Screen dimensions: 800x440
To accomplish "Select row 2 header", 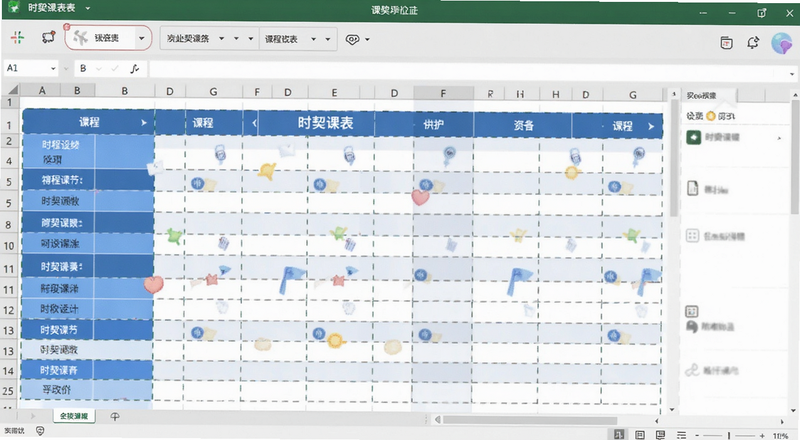I will (9, 141).
